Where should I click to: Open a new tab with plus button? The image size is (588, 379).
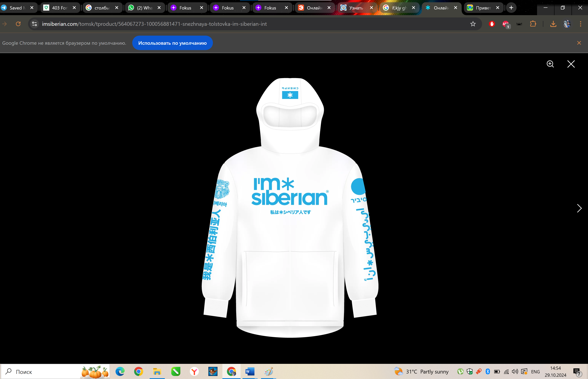click(511, 8)
